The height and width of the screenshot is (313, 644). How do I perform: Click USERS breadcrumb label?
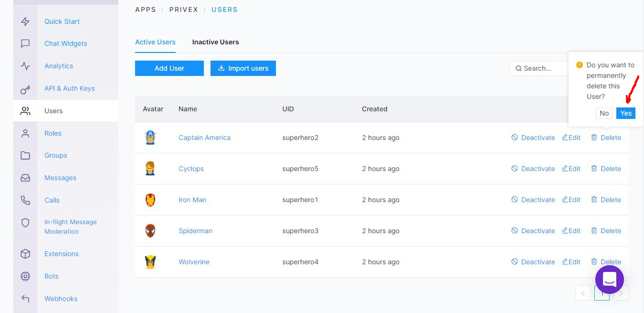click(x=224, y=10)
